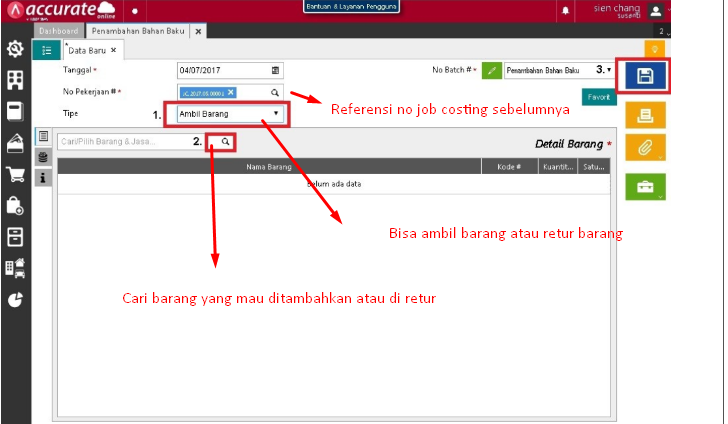Expand the open tabs counter dropdown
The height and width of the screenshot is (424, 728).
[664, 31]
